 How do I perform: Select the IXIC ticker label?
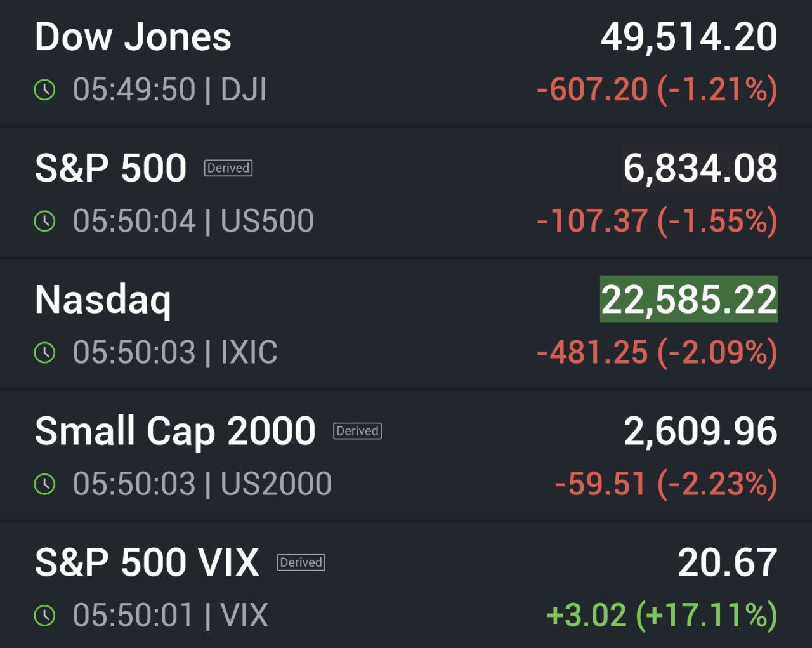(x=252, y=352)
